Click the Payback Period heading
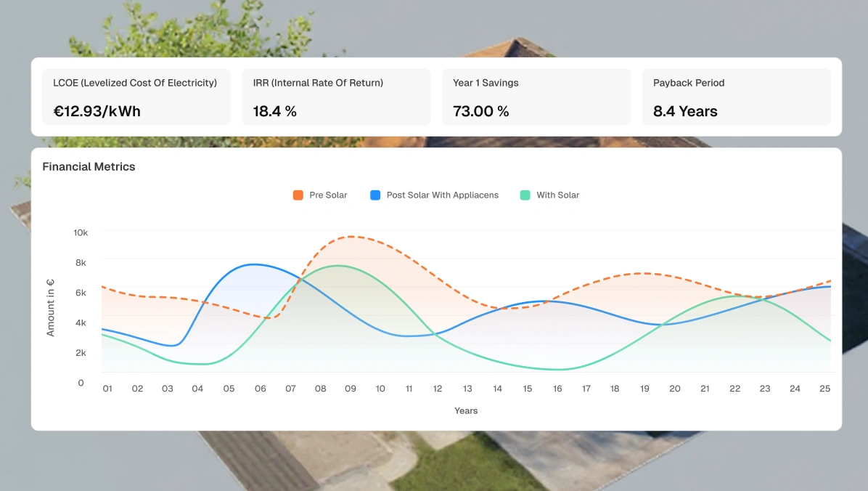This screenshot has width=868, height=491. 689,83
